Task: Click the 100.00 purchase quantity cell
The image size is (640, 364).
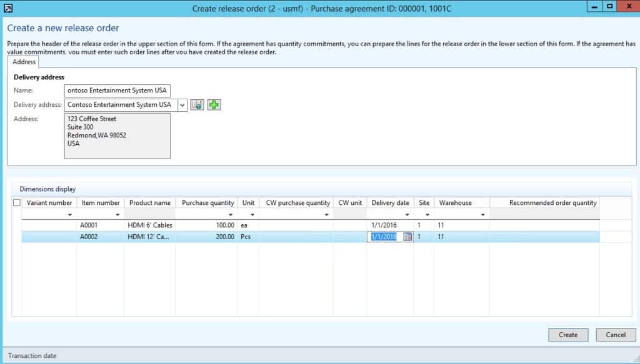Action: click(x=206, y=225)
